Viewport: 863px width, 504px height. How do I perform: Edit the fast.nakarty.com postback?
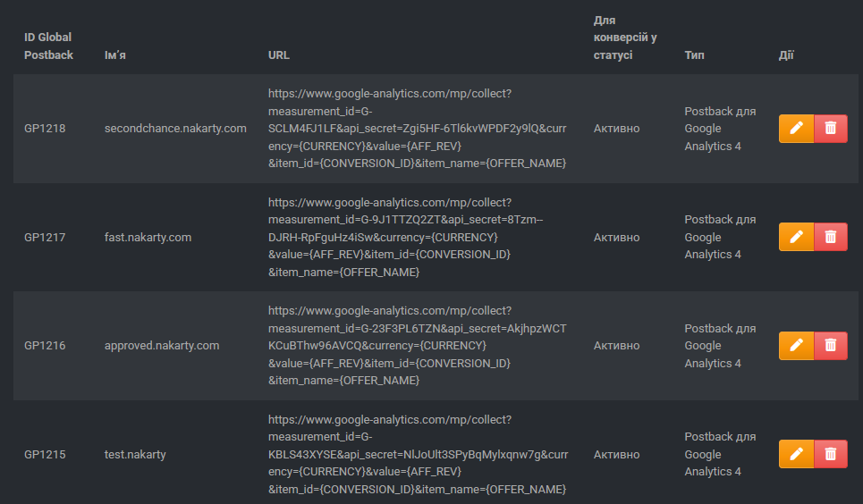796,237
